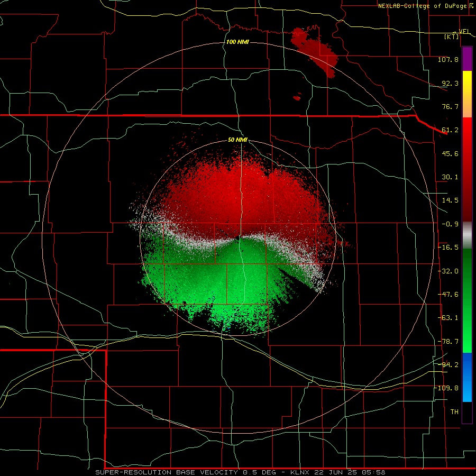
Task: Click the TH label on color bar
Action: pyautogui.click(x=454, y=412)
